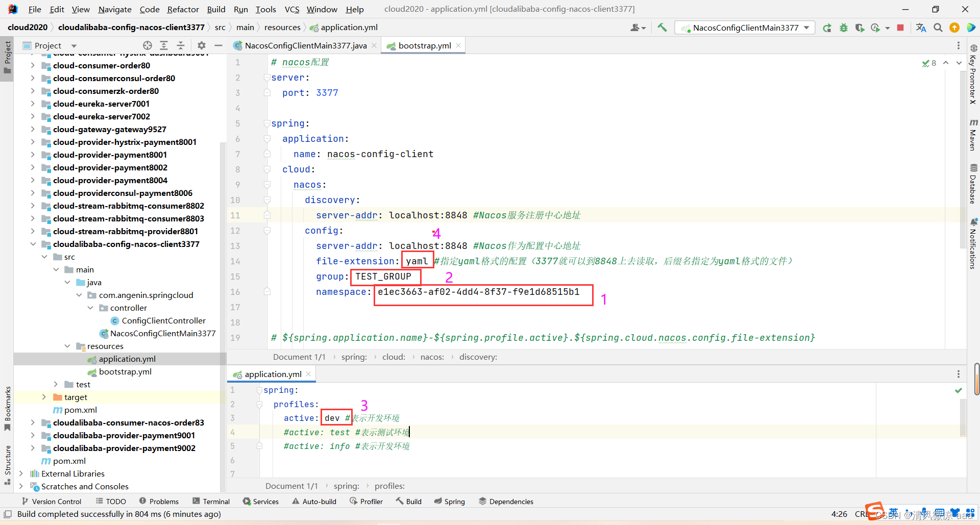Collapse the controller package
Screen dimensions: 980x525
[90, 308]
